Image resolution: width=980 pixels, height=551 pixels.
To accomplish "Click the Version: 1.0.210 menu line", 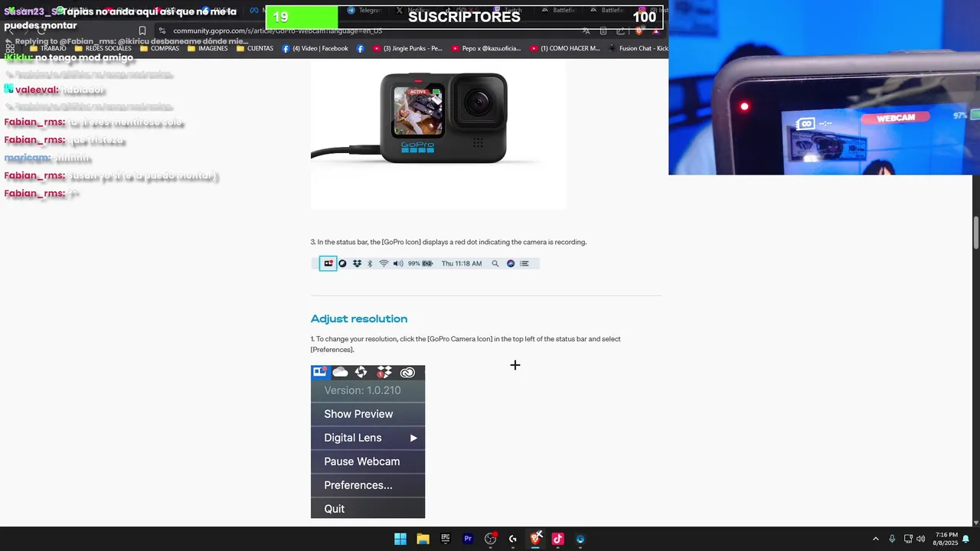I will click(x=362, y=390).
